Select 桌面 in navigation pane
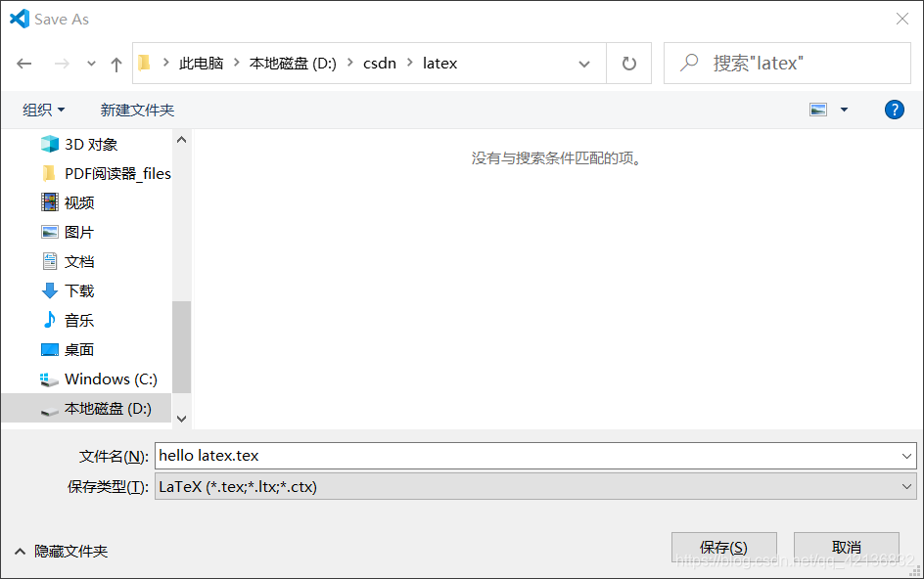This screenshot has width=924, height=579. (79, 350)
